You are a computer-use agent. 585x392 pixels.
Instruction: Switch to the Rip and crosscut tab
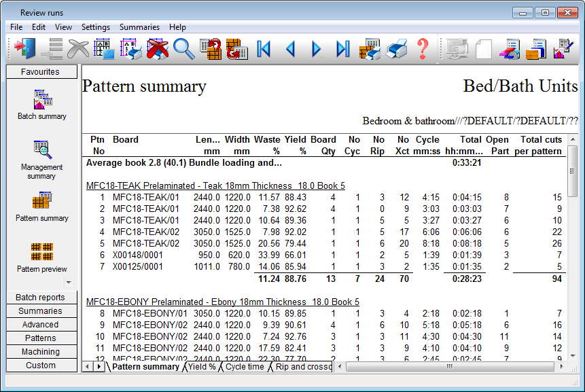(302, 367)
